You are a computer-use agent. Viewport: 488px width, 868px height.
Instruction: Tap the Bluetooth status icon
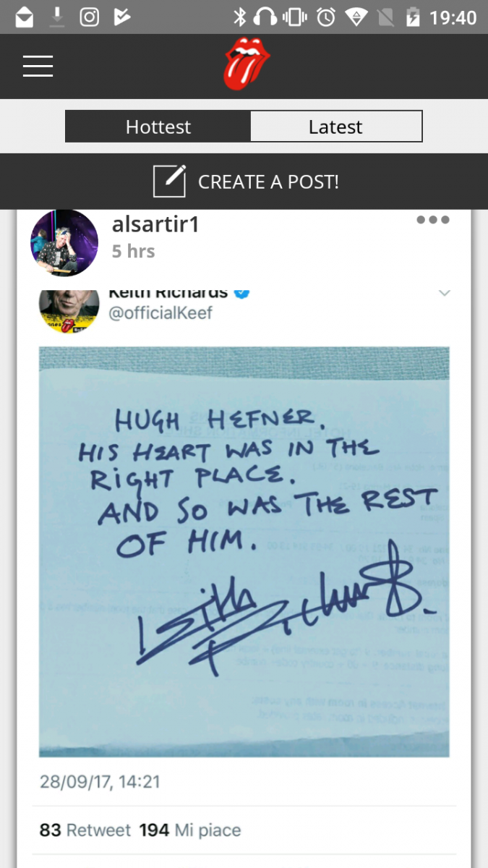click(240, 17)
